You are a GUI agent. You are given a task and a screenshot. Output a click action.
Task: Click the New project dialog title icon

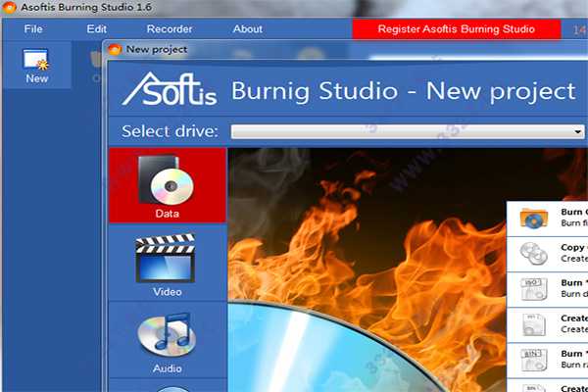coord(115,49)
